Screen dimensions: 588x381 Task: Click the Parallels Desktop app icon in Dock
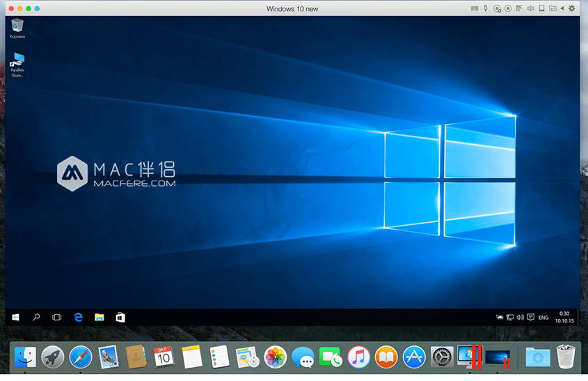pos(470,357)
